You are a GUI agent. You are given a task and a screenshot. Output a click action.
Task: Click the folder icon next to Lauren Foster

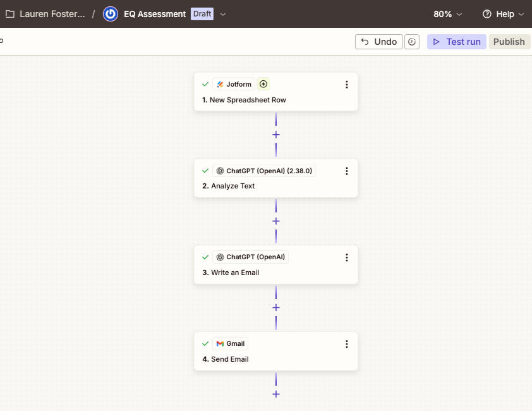click(x=10, y=14)
